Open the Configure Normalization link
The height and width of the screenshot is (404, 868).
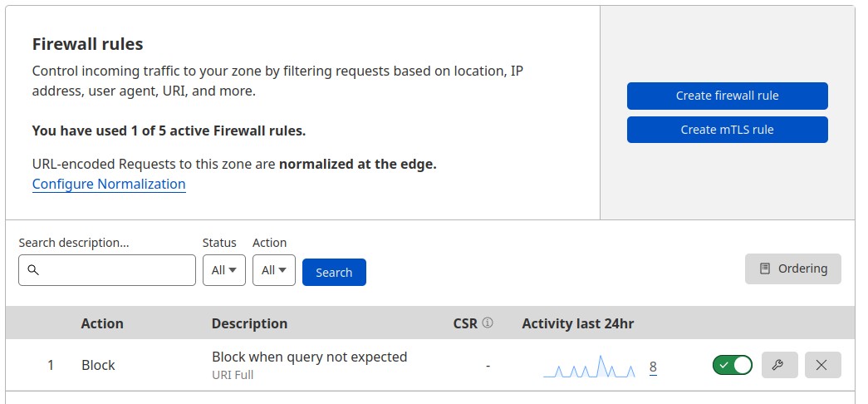click(x=109, y=184)
